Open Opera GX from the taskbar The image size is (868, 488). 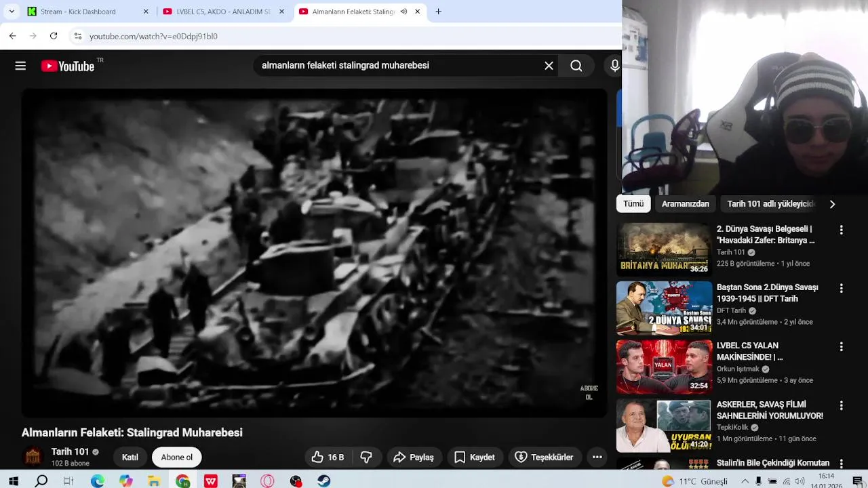268,481
